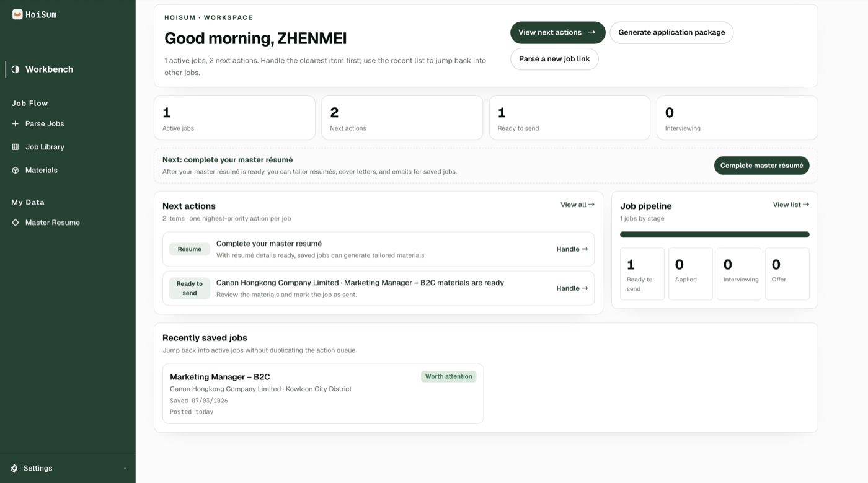Click the 'Good morning, ZHENMEI' heading
This screenshot has height=483, width=868.
pos(255,38)
